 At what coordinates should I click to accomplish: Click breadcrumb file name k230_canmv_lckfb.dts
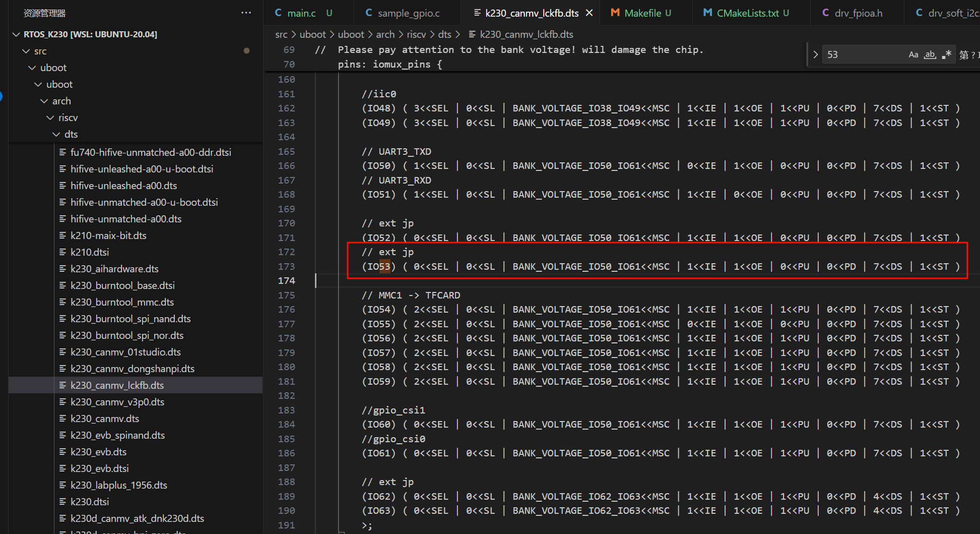pos(526,34)
